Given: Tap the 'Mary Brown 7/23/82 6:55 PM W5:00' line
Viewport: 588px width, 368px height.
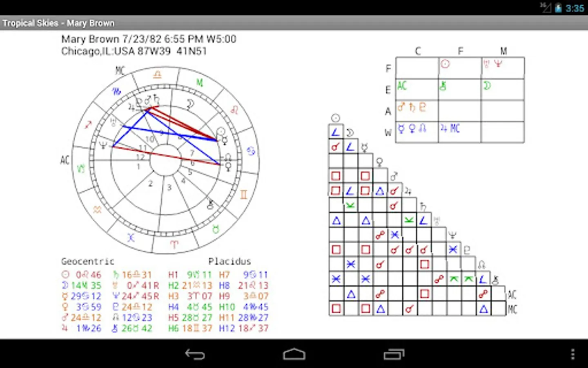Looking at the screenshot, I should tap(149, 39).
